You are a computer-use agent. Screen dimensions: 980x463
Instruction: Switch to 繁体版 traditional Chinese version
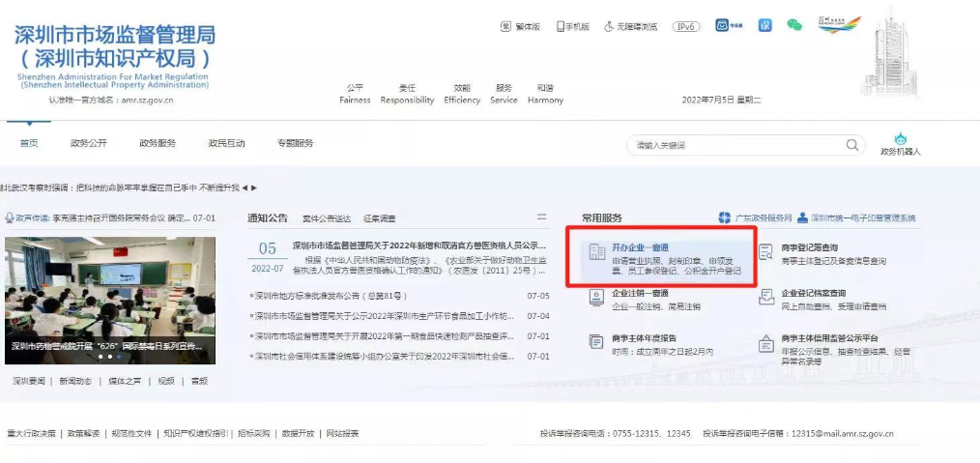pos(520,26)
